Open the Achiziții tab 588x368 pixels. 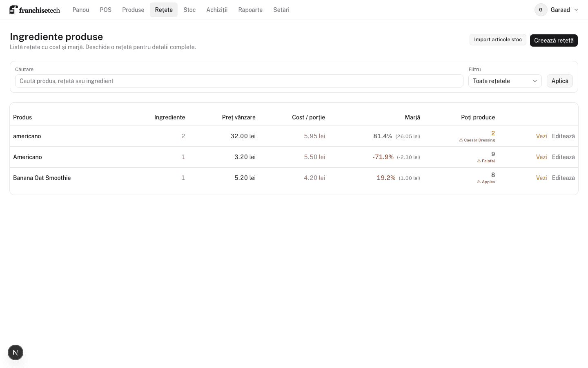[217, 10]
